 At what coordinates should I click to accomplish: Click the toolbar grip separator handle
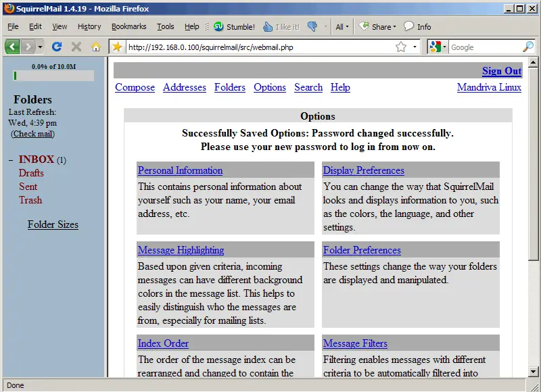point(207,26)
